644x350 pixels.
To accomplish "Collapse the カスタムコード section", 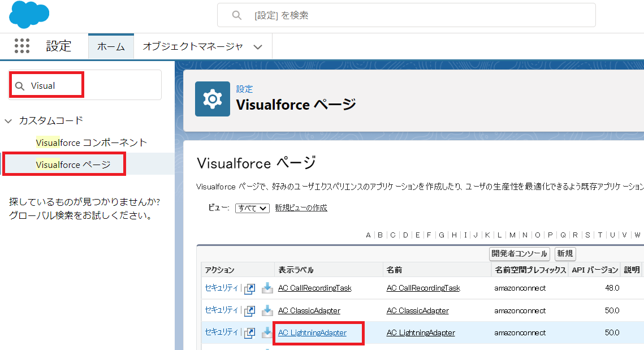I will 8,121.
